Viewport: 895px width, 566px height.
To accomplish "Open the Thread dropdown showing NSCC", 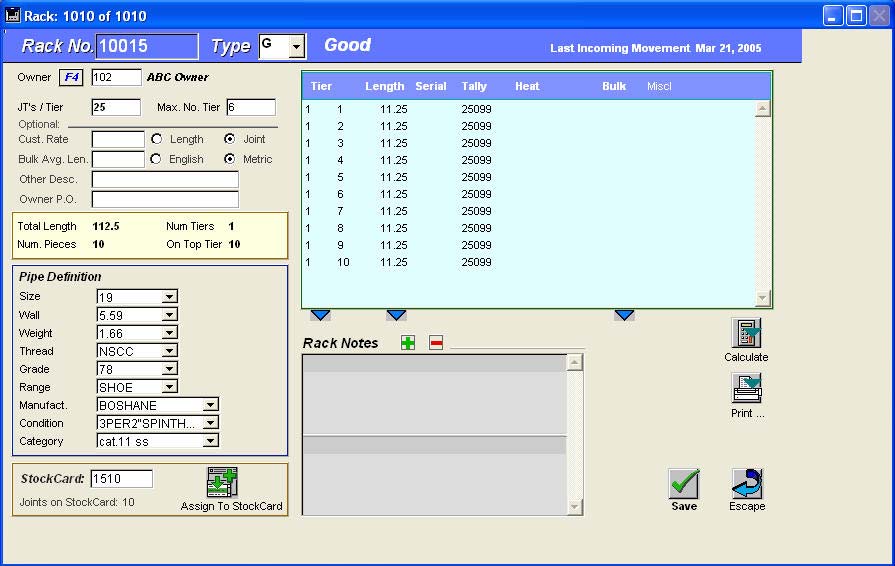I will coord(170,351).
